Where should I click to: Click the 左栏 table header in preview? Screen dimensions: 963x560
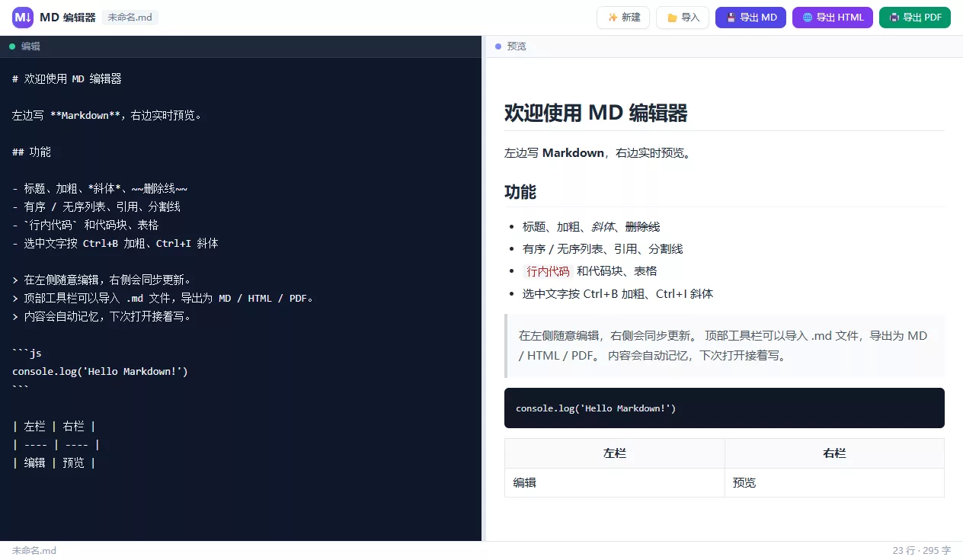pos(615,453)
